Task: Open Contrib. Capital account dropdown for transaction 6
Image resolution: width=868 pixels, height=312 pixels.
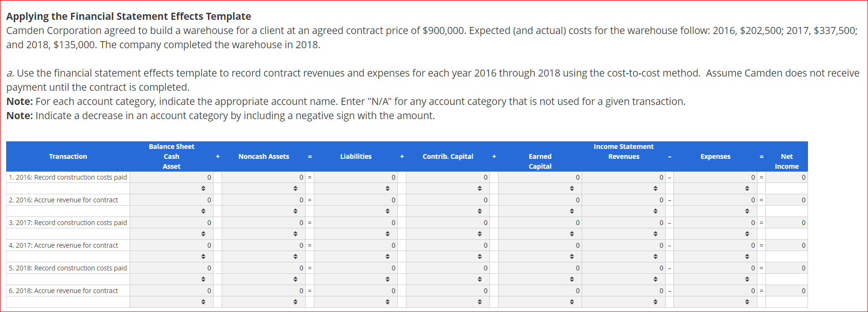Action: (x=448, y=302)
